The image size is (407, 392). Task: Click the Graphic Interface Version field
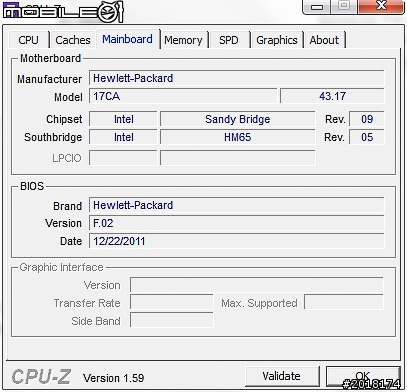point(257,285)
